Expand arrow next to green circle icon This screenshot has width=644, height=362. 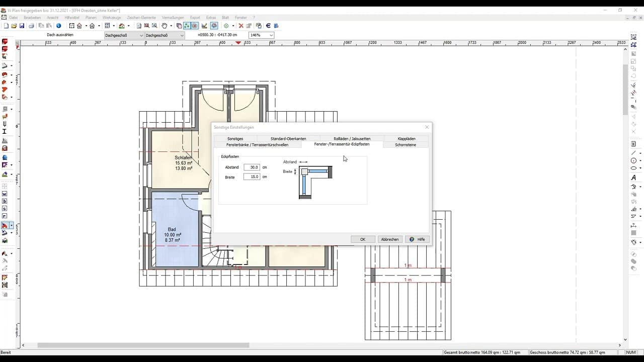[x=232, y=26]
